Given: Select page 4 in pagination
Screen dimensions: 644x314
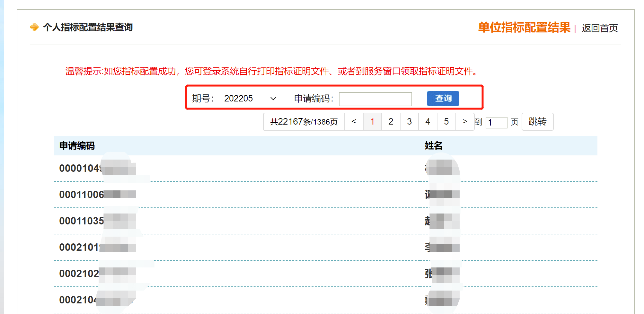Looking at the screenshot, I should [428, 122].
